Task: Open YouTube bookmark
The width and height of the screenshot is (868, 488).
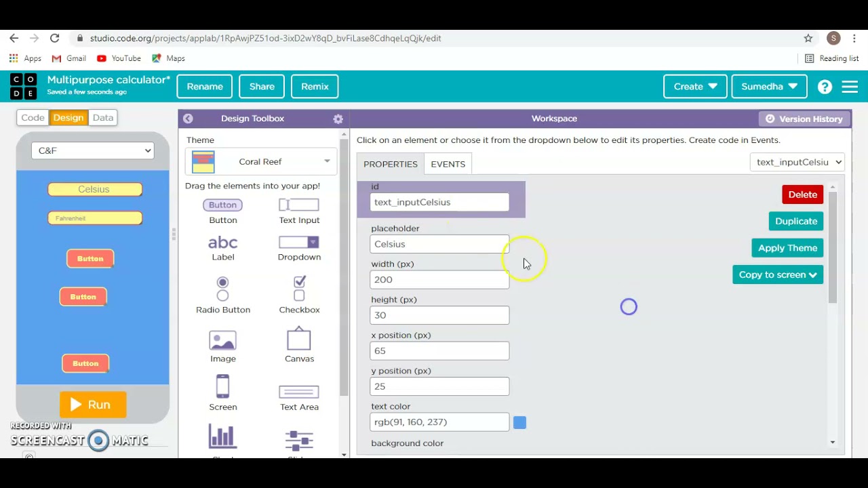Action: pyautogui.click(x=119, y=58)
